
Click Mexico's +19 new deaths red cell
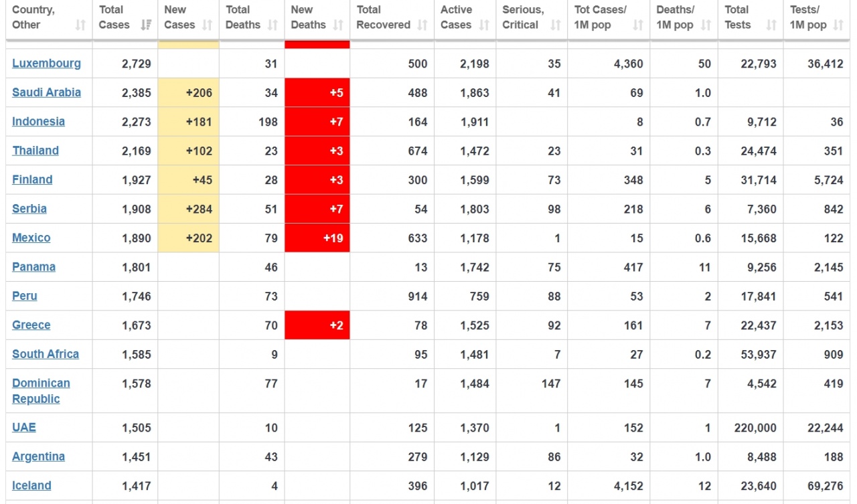[317, 238]
